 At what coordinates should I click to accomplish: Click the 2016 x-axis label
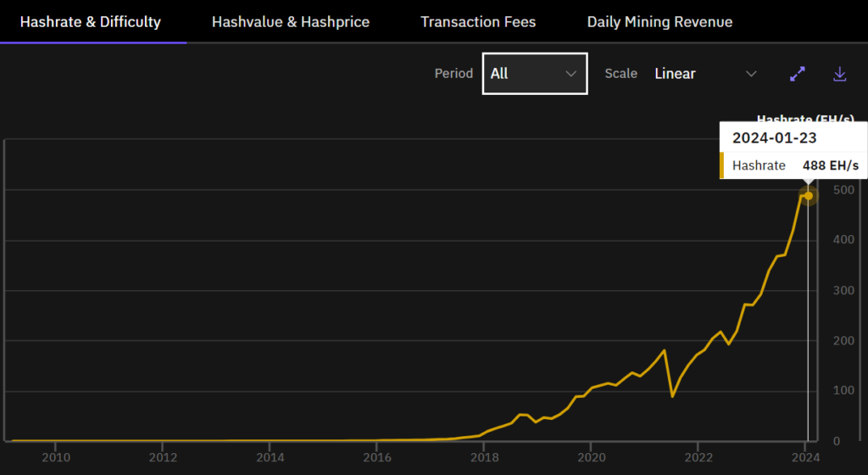377,457
